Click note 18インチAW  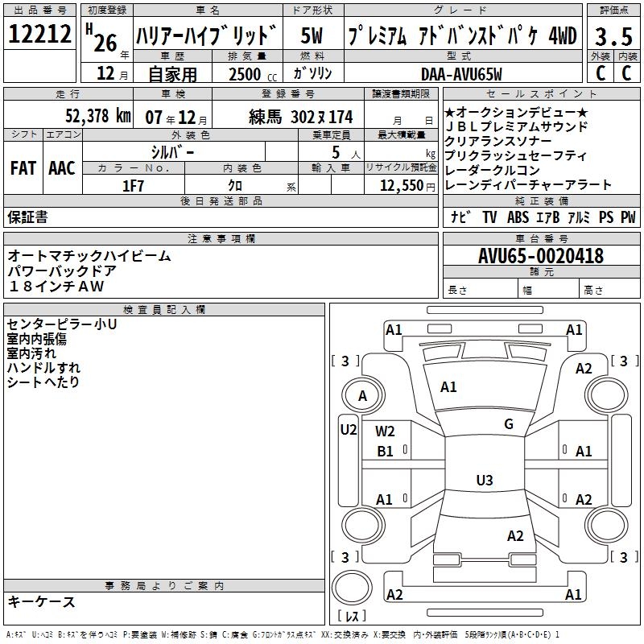pos(56,287)
